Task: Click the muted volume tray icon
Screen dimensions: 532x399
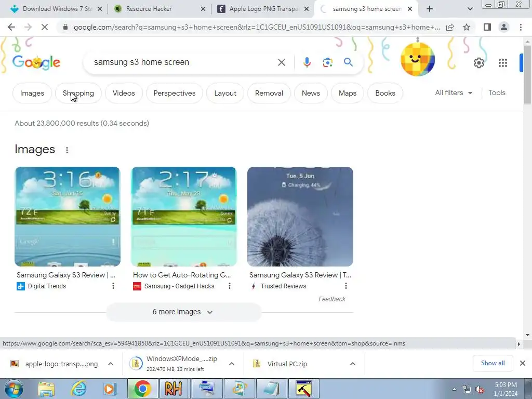Action: [480, 389]
